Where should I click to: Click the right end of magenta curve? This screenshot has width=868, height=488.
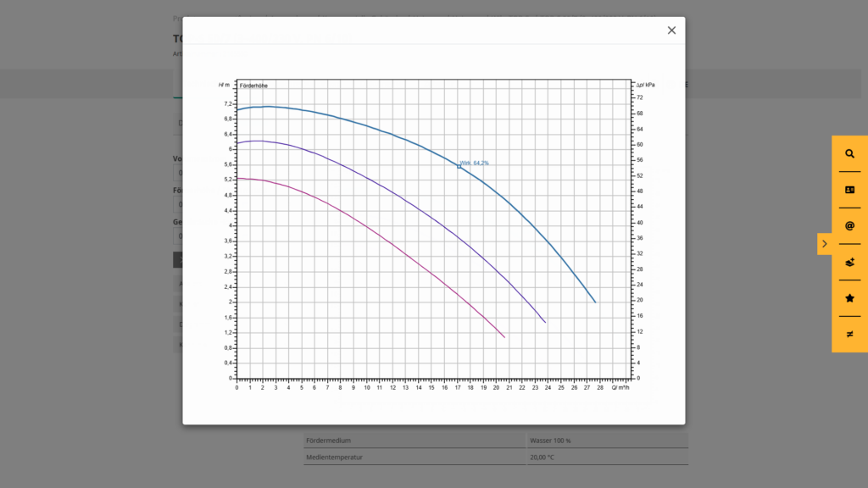pos(504,337)
